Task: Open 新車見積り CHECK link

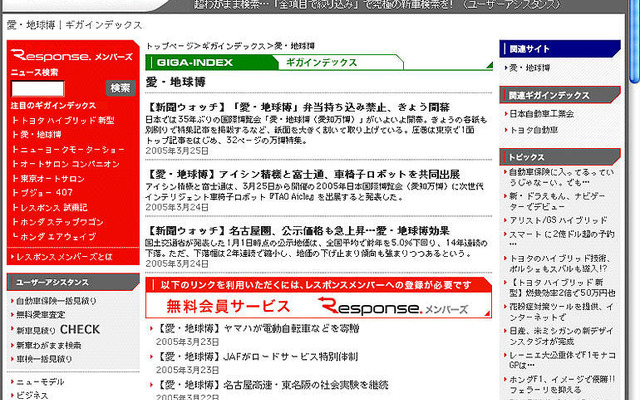Action: [x=58, y=329]
